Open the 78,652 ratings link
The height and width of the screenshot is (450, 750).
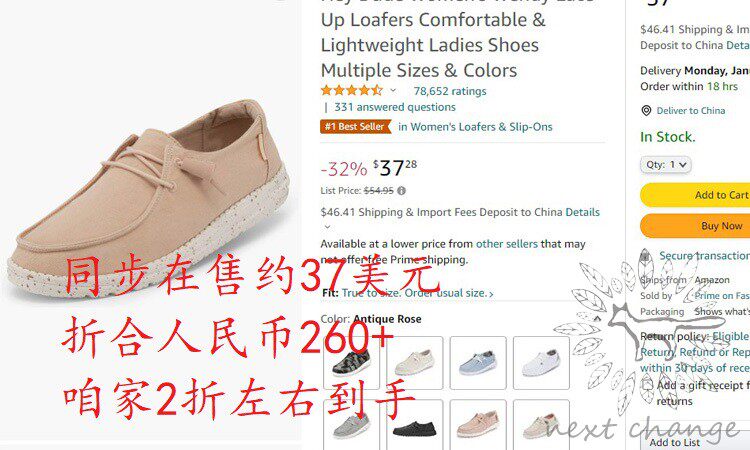point(450,91)
